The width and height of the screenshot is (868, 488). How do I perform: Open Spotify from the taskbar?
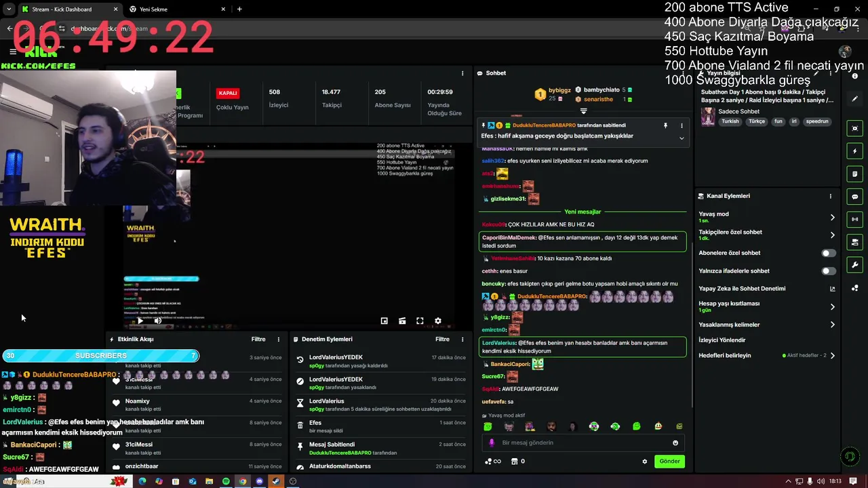coord(226,481)
